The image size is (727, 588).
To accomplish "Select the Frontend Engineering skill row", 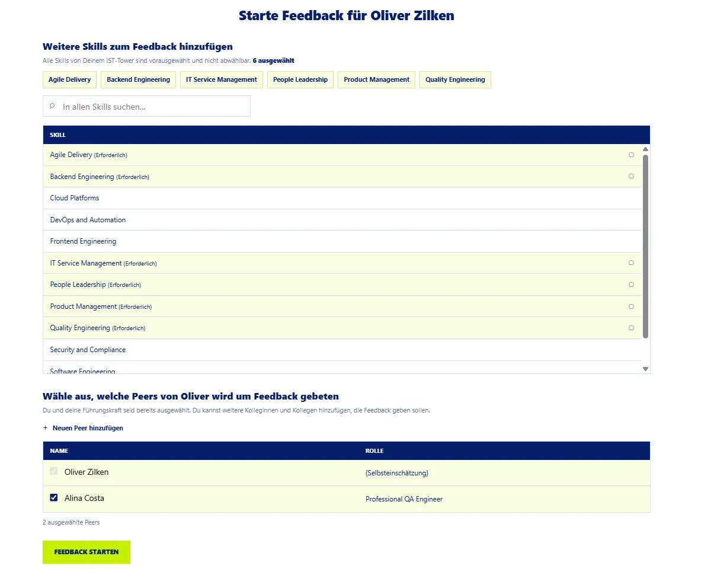I will 342,241.
